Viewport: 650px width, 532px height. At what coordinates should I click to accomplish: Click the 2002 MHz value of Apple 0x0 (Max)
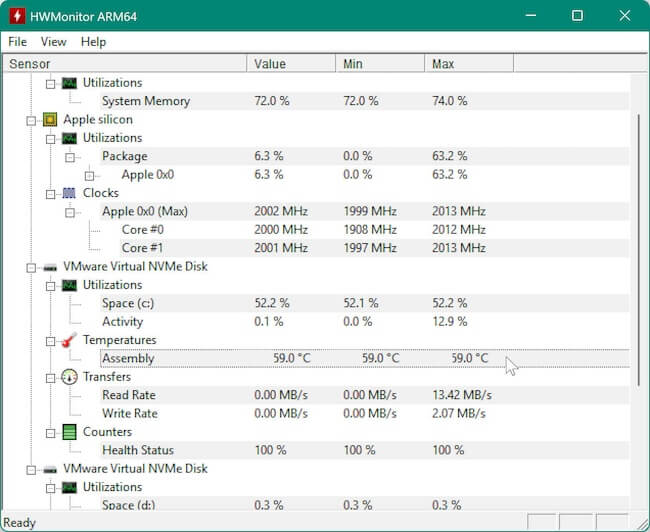tap(281, 211)
